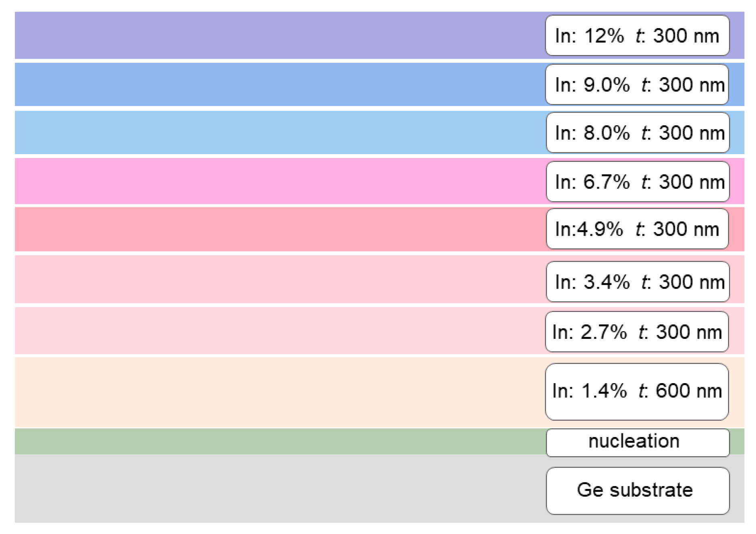Viewport: 756px width, 534px height.
Task: Select the "In: 6.7% t: 300 nm" label box
Action: click(637, 181)
